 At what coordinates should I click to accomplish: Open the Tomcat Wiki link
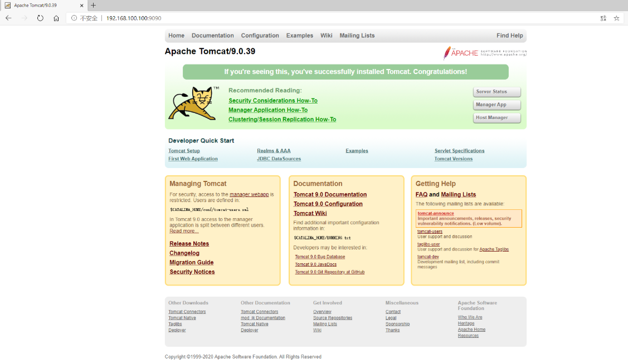tap(310, 213)
